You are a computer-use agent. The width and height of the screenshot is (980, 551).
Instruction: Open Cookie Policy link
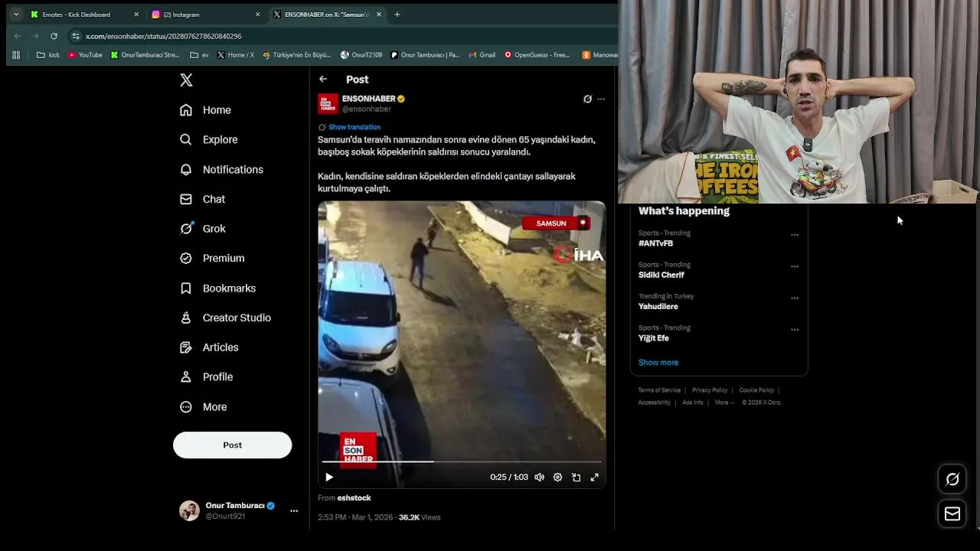(x=756, y=390)
